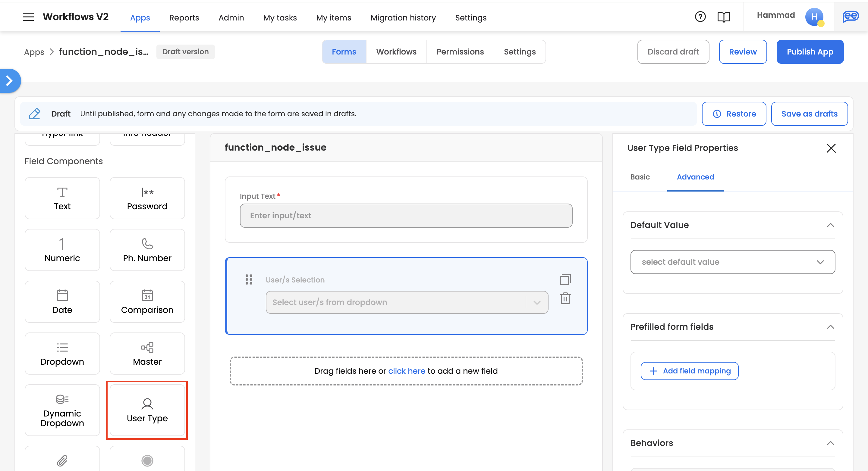
Task: Choose the Master field component
Action: [147, 354]
